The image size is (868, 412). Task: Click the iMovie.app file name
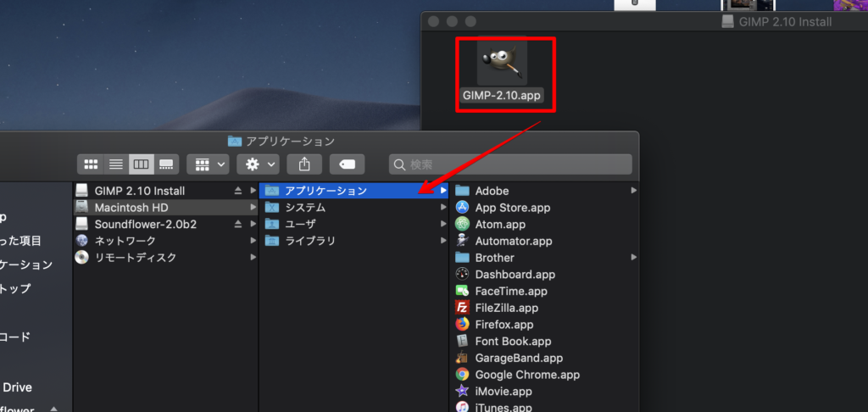[504, 392]
